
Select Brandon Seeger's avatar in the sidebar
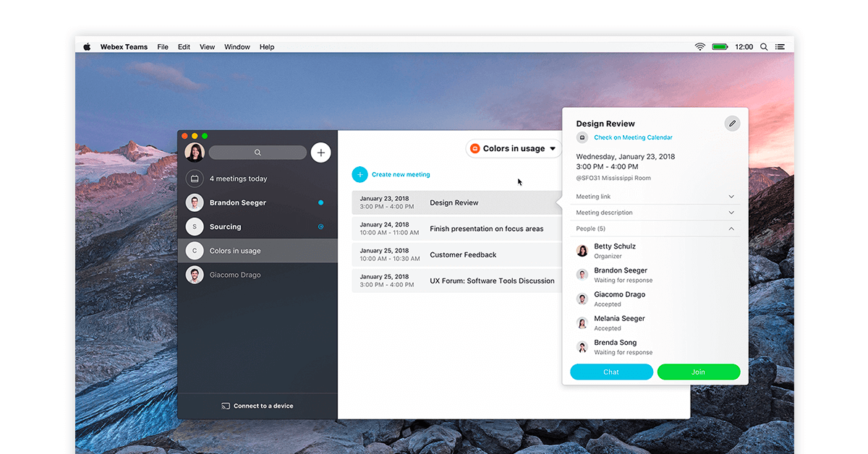click(x=195, y=203)
